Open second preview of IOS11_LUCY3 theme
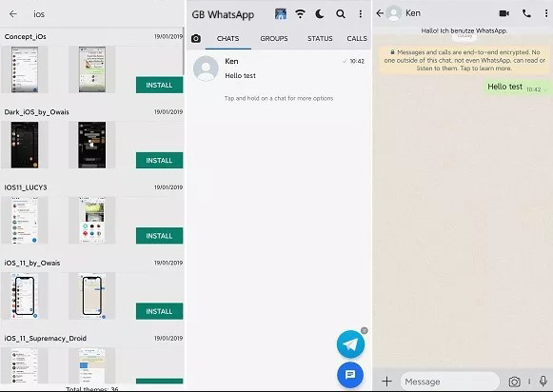 coord(92,221)
